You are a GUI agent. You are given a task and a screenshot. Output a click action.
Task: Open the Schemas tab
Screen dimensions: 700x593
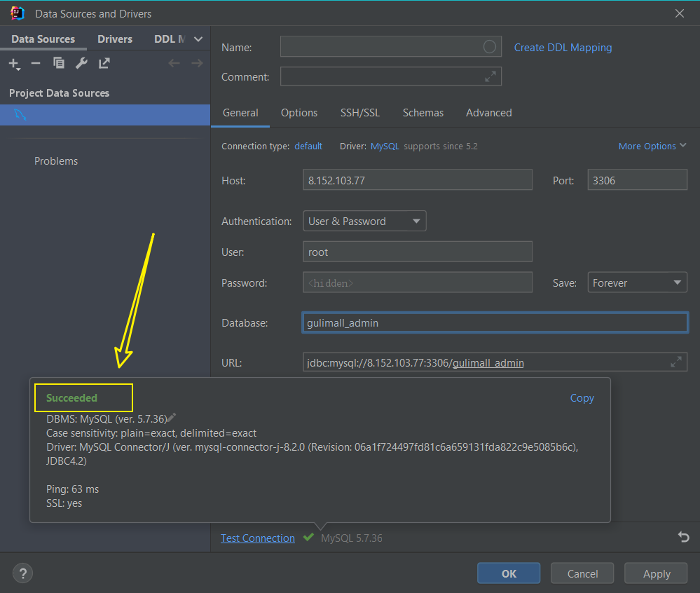click(423, 113)
